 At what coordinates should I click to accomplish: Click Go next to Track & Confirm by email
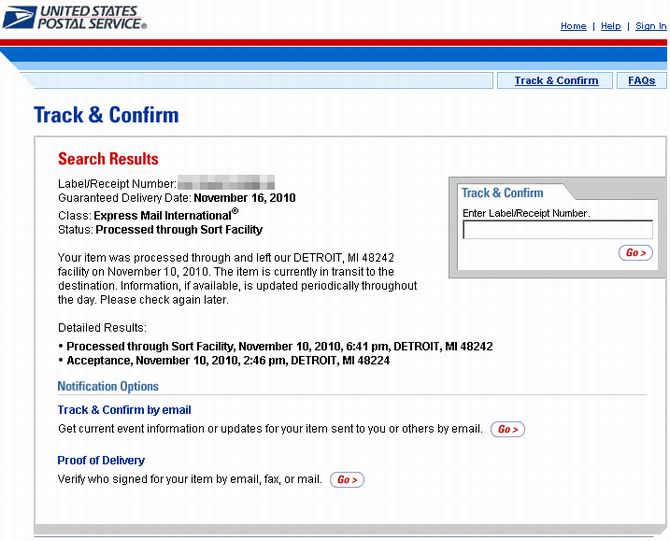[x=508, y=429]
